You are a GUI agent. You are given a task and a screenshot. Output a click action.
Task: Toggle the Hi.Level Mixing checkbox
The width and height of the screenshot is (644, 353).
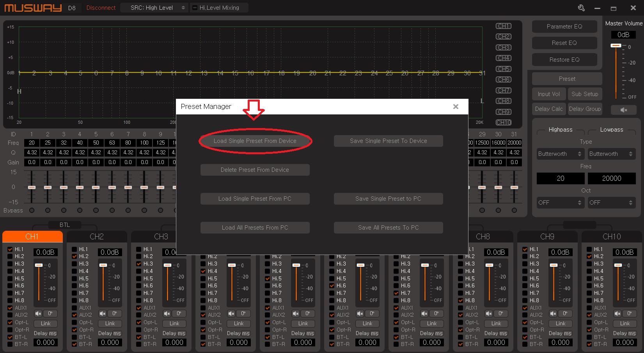(x=195, y=8)
